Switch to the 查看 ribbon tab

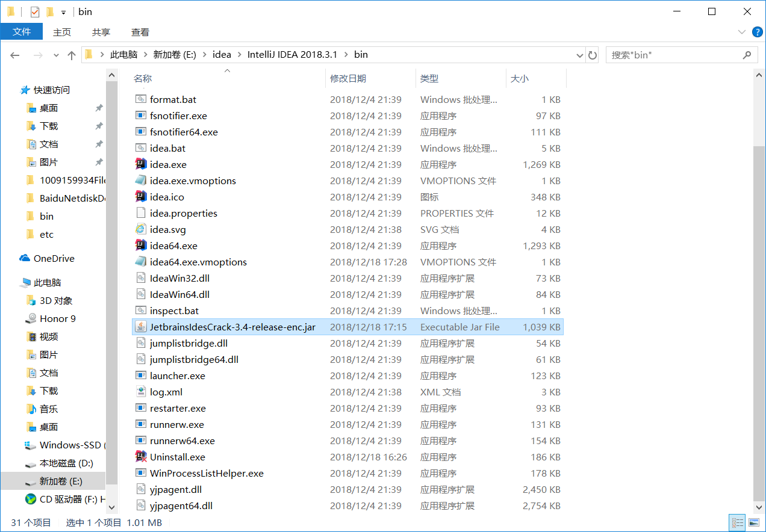pos(140,32)
